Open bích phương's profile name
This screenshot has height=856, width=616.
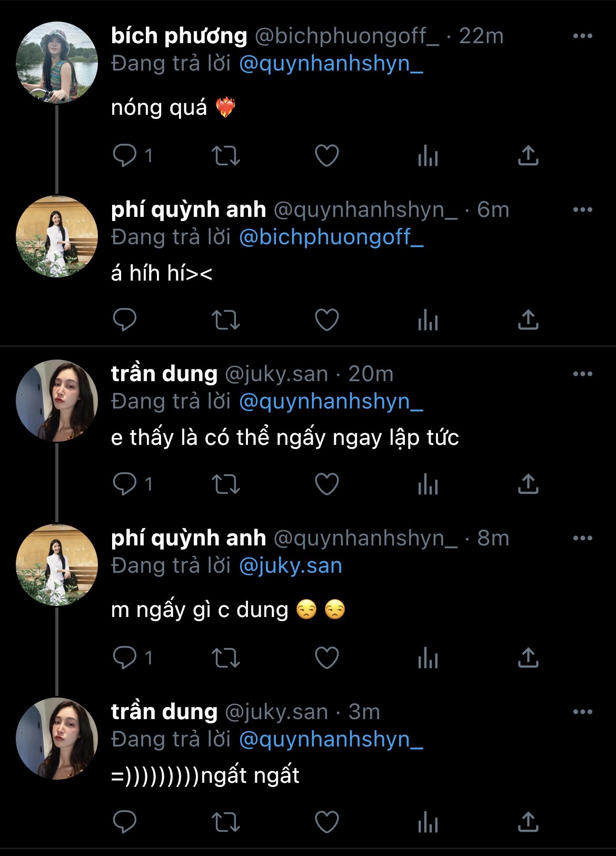(179, 36)
